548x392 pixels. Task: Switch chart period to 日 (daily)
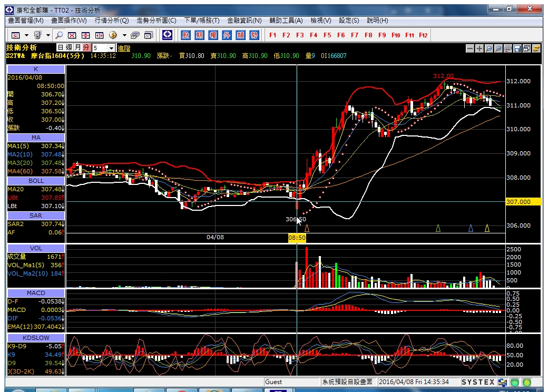[61, 47]
